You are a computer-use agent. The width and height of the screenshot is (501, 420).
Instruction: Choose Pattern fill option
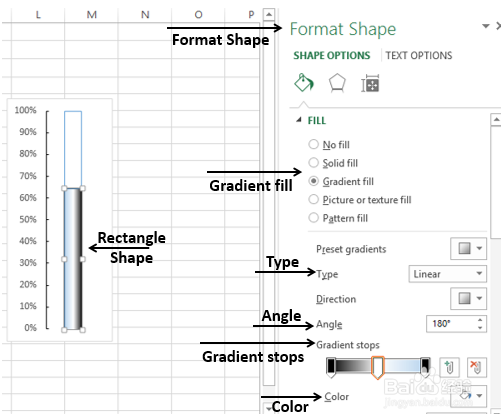click(338, 218)
